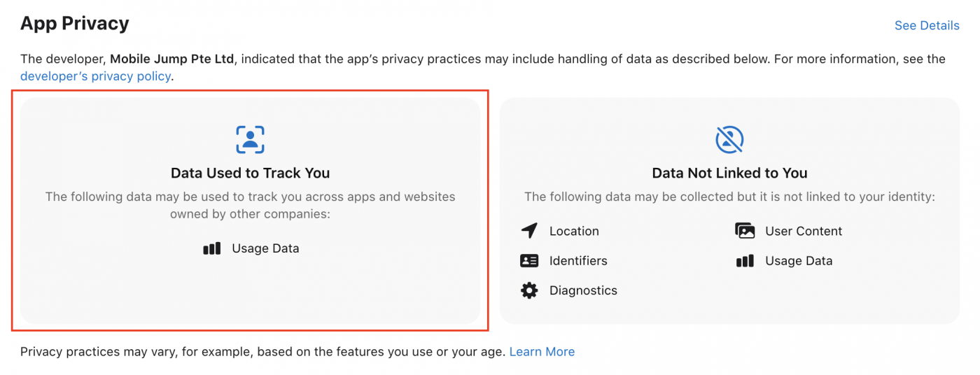This screenshot has width=980, height=375.
Task: Click the Usage Data bar icon under Not Linked
Action: 745,261
